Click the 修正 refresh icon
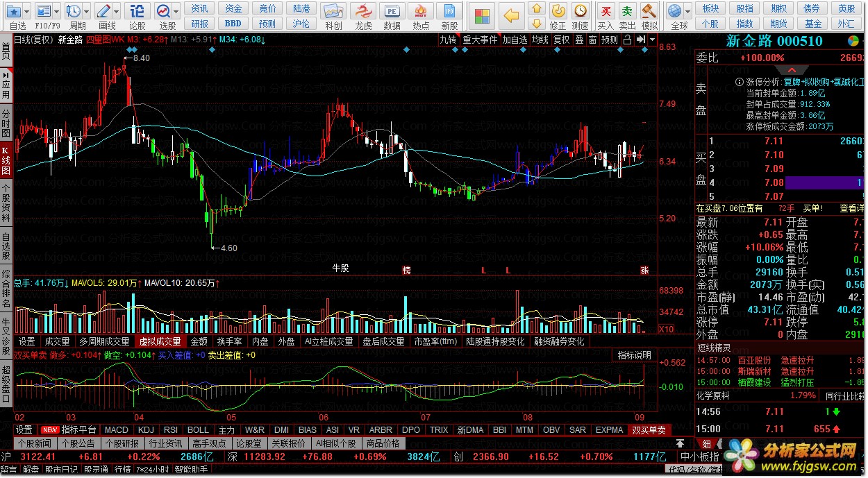Screen dimensions: 868x478 click(558, 11)
